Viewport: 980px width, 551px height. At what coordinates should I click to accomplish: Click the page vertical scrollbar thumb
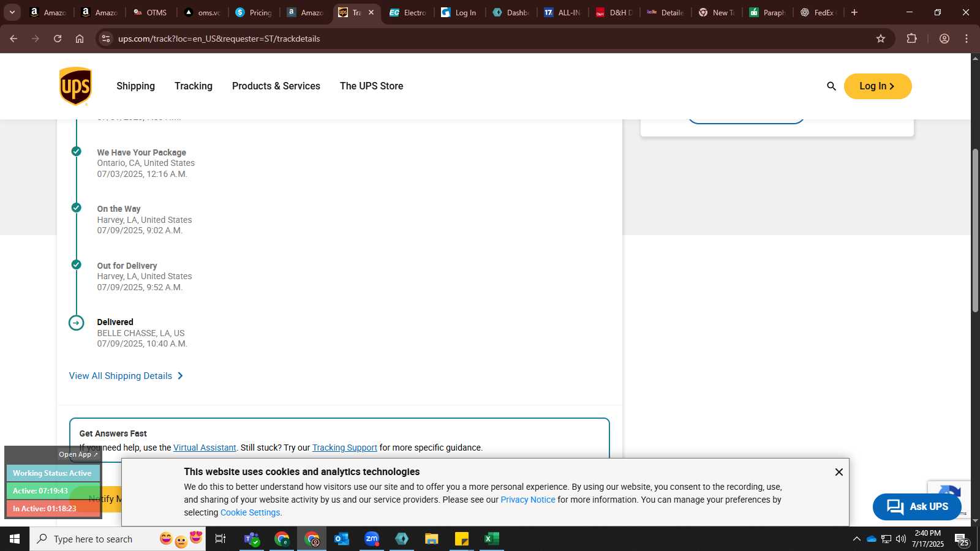(975, 230)
